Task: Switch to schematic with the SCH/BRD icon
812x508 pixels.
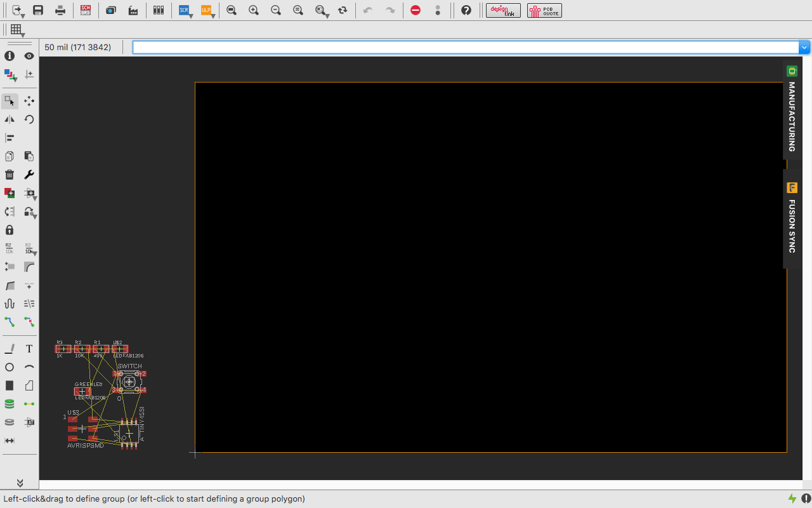Action: (x=86, y=10)
